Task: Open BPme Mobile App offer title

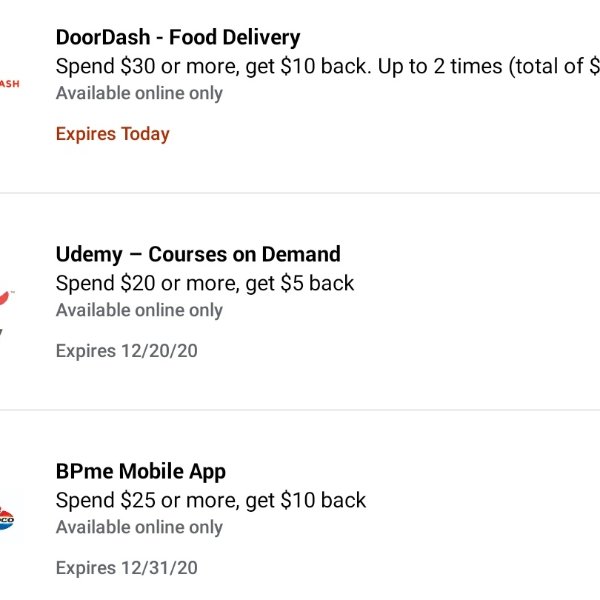Action: tap(141, 472)
